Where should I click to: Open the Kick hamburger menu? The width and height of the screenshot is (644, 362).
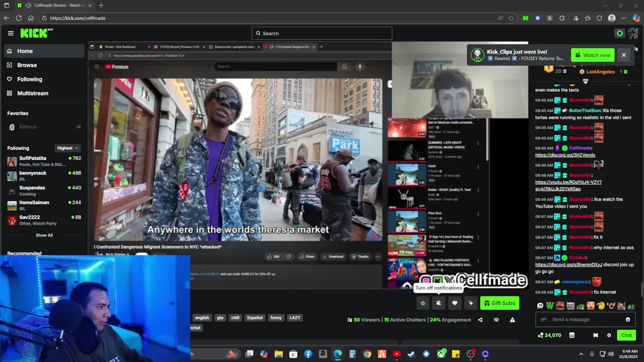tap(11, 33)
